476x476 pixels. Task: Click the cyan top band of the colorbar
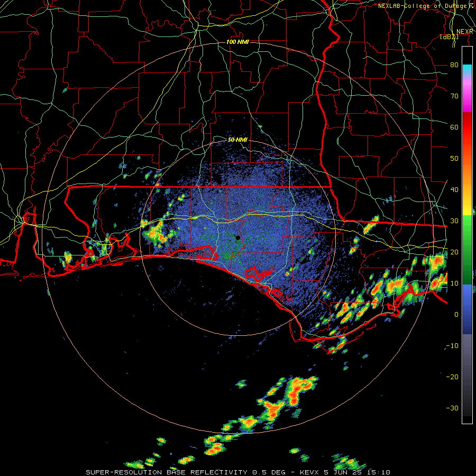click(467, 70)
